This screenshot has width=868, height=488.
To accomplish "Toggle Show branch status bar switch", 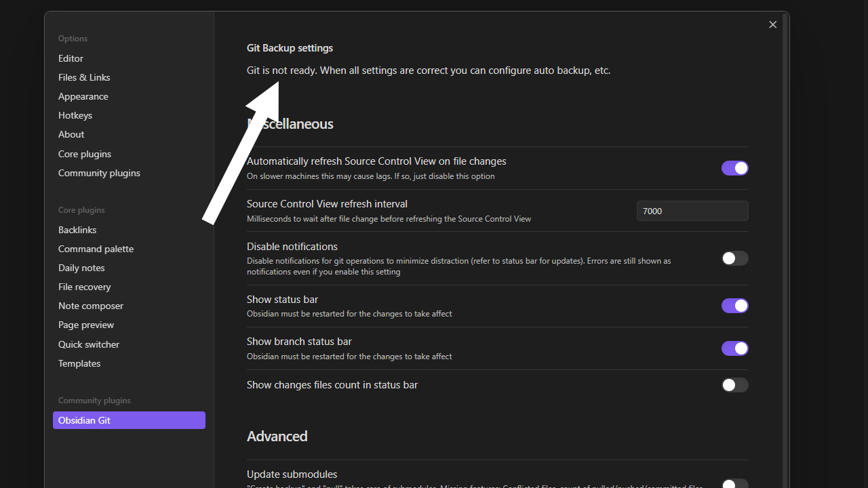I will click(734, 348).
